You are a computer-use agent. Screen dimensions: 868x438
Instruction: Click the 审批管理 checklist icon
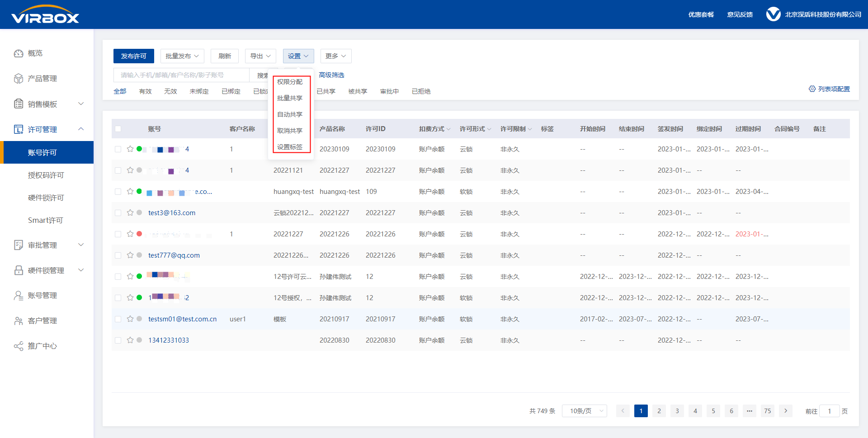19,245
